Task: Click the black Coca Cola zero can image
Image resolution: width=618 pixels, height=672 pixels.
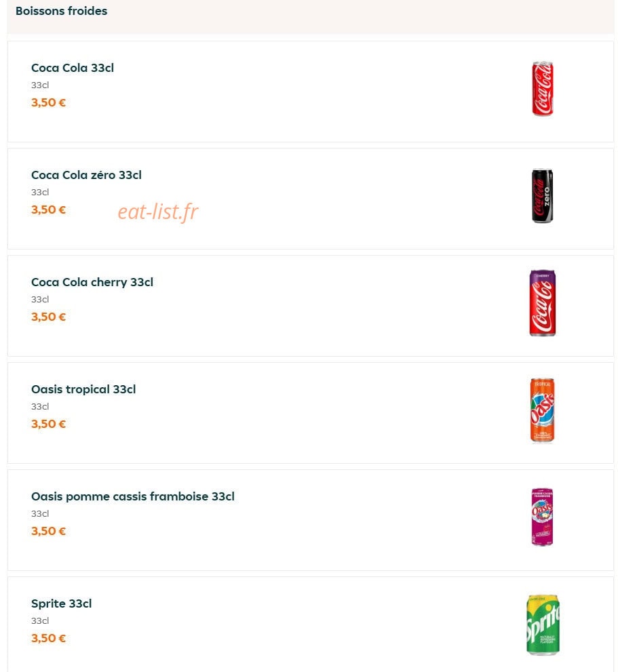Action: tap(542, 196)
